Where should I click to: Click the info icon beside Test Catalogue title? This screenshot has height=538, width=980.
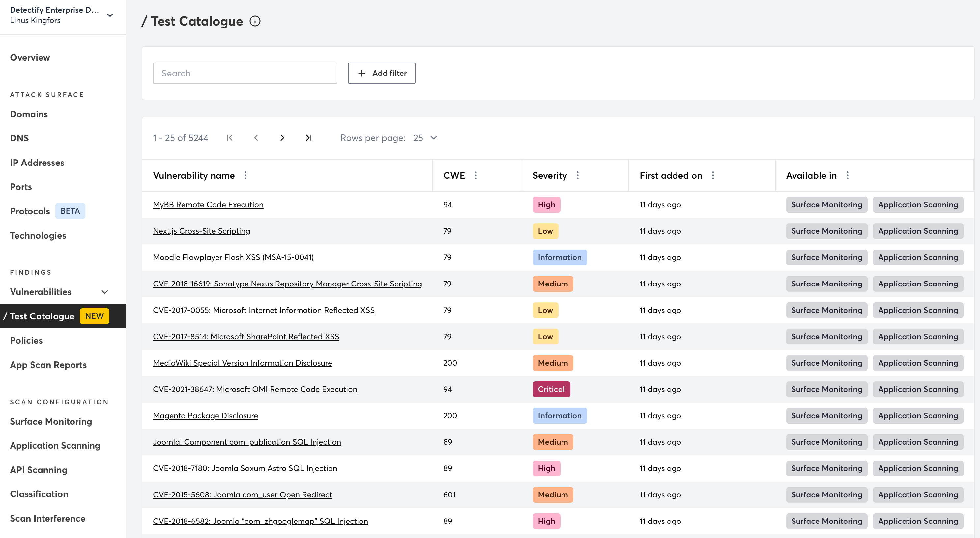255,21
